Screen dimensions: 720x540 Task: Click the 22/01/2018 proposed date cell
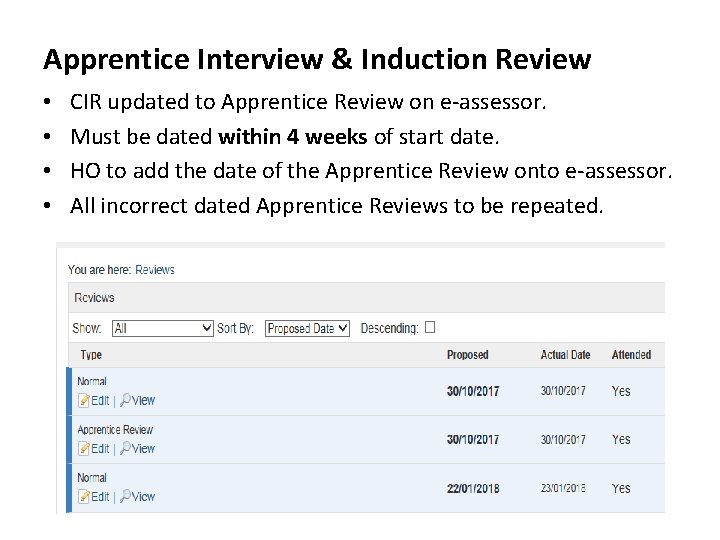473,489
